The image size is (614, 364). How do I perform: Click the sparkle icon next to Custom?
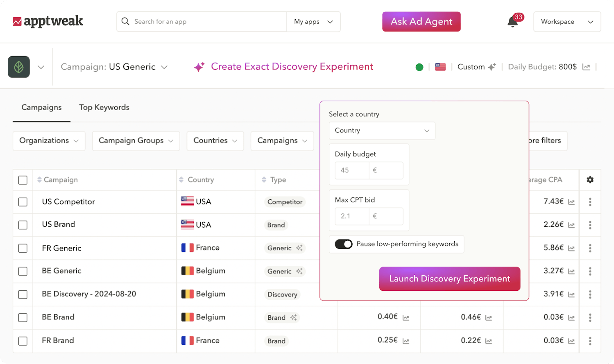(492, 67)
